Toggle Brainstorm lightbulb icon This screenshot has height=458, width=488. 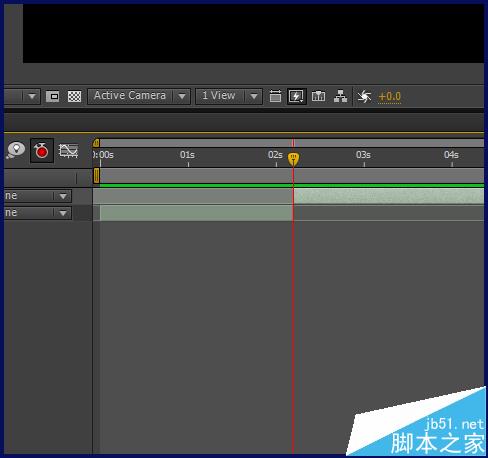(x=16, y=151)
